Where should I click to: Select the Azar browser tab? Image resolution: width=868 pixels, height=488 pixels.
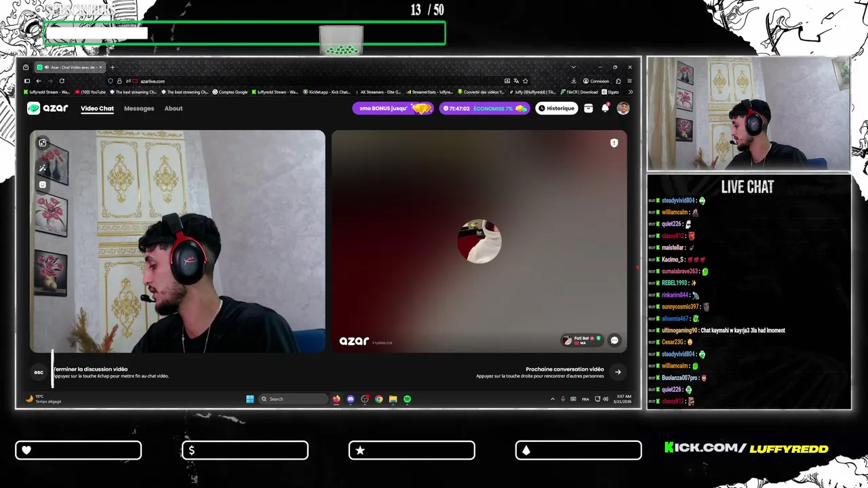coord(70,67)
